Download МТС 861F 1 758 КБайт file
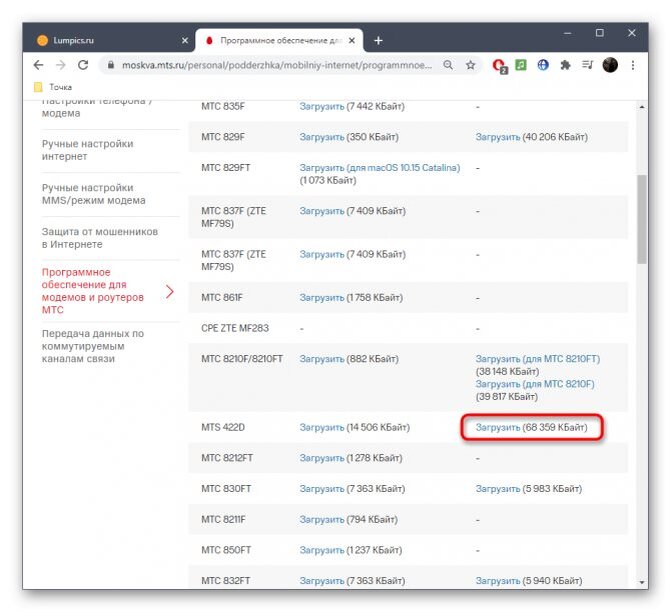The height and width of the screenshot is (612, 671). click(322, 297)
